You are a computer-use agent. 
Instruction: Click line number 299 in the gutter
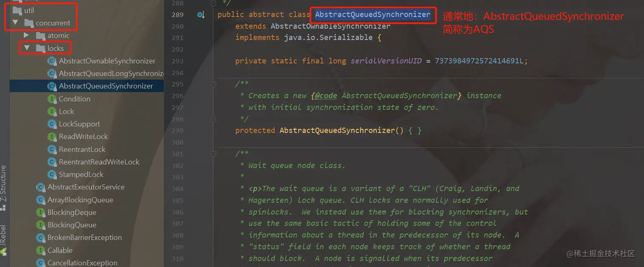tap(177, 131)
